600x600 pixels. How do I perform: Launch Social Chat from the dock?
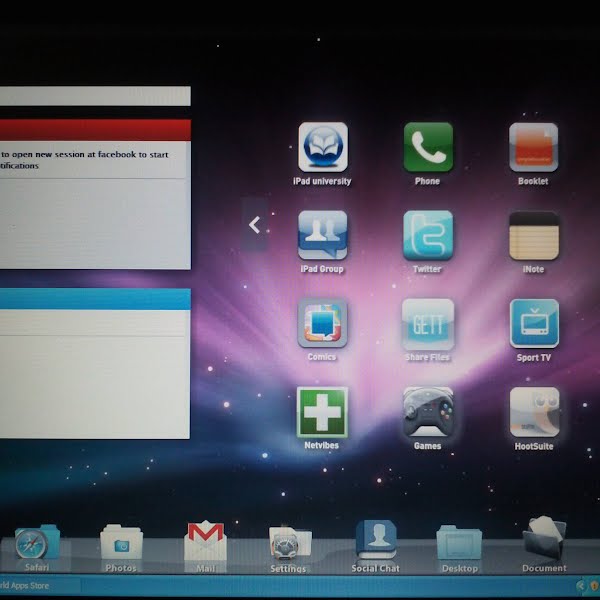[x=376, y=541]
